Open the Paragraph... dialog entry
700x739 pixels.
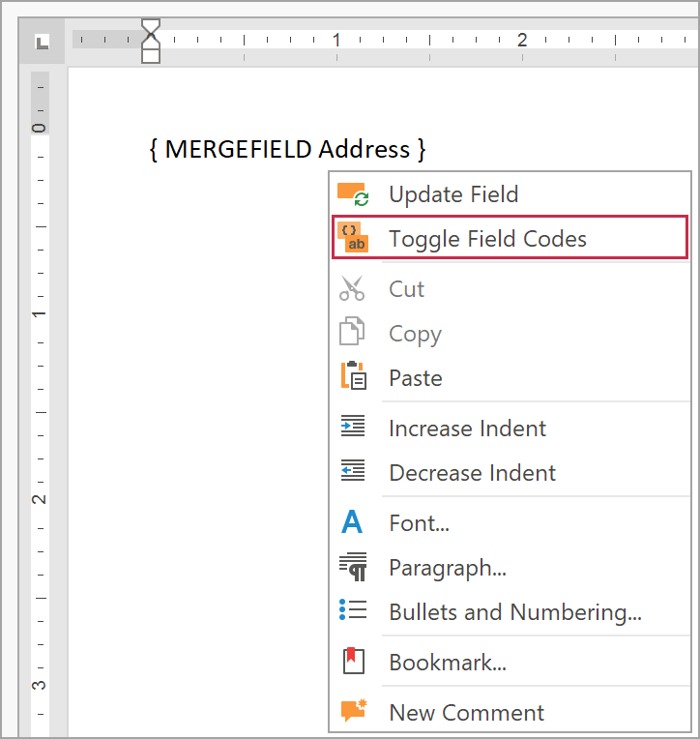[x=447, y=567]
